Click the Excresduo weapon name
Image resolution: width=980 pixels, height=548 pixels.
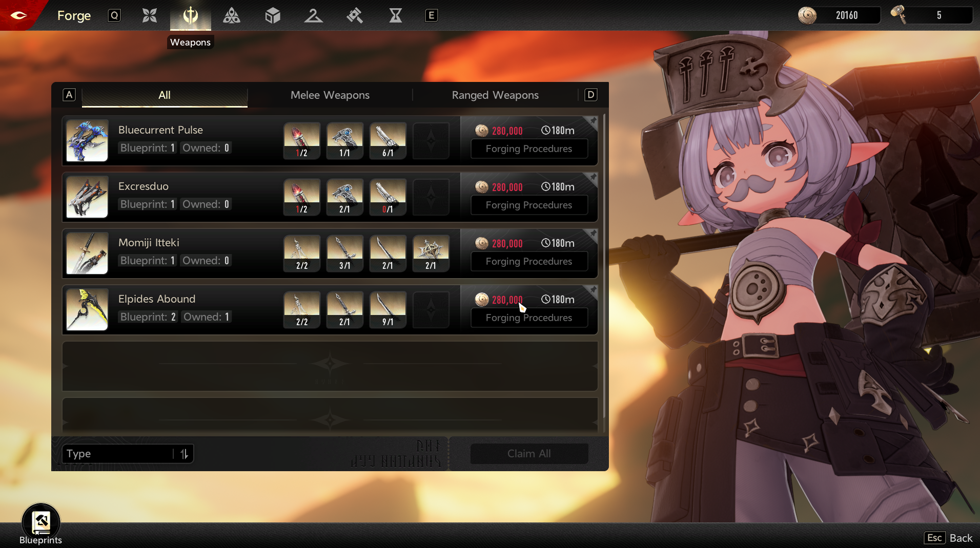(x=144, y=186)
